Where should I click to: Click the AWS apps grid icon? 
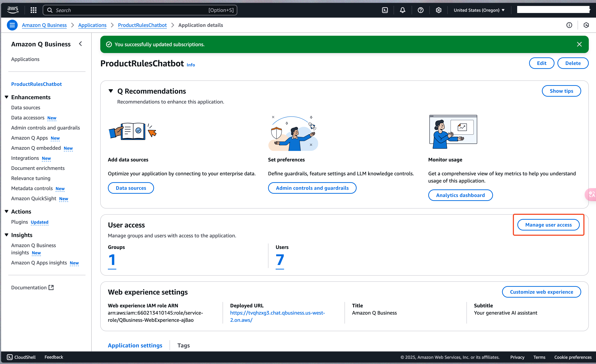coord(33,9)
